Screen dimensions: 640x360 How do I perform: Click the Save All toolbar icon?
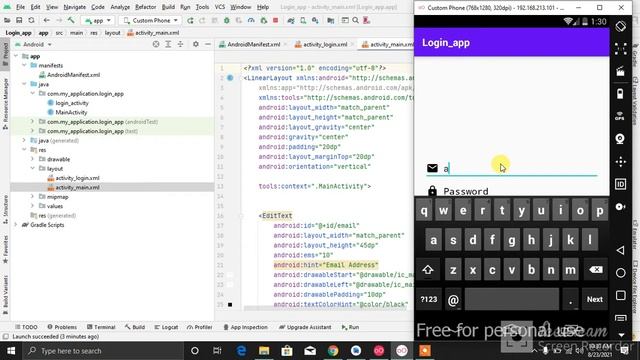[19, 20]
